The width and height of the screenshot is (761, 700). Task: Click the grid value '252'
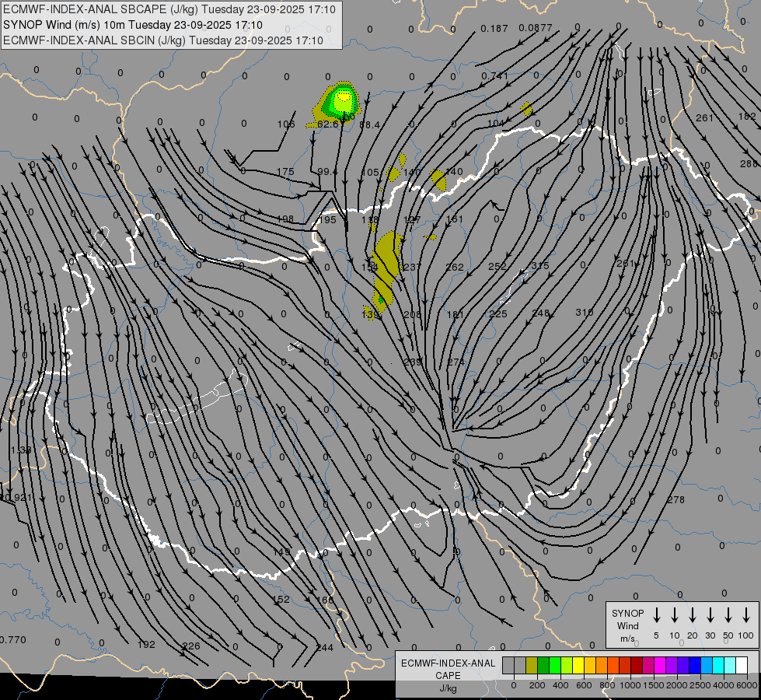497,266
